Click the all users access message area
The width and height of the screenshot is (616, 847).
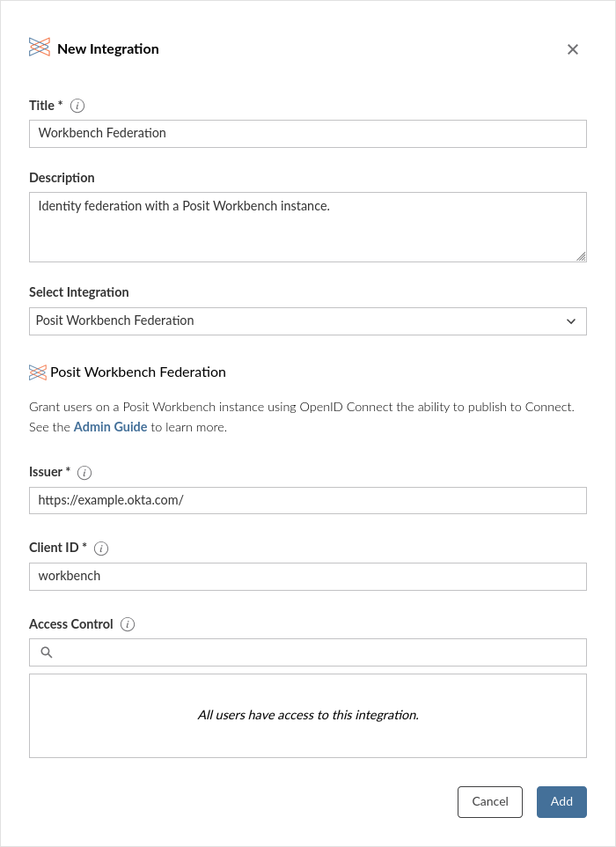(308, 715)
